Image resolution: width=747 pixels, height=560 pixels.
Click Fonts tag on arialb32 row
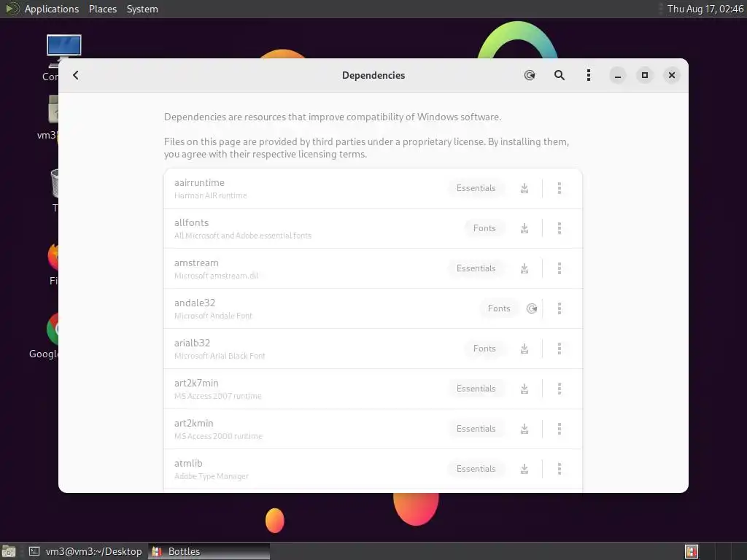pyautogui.click(x=484, y=349)
